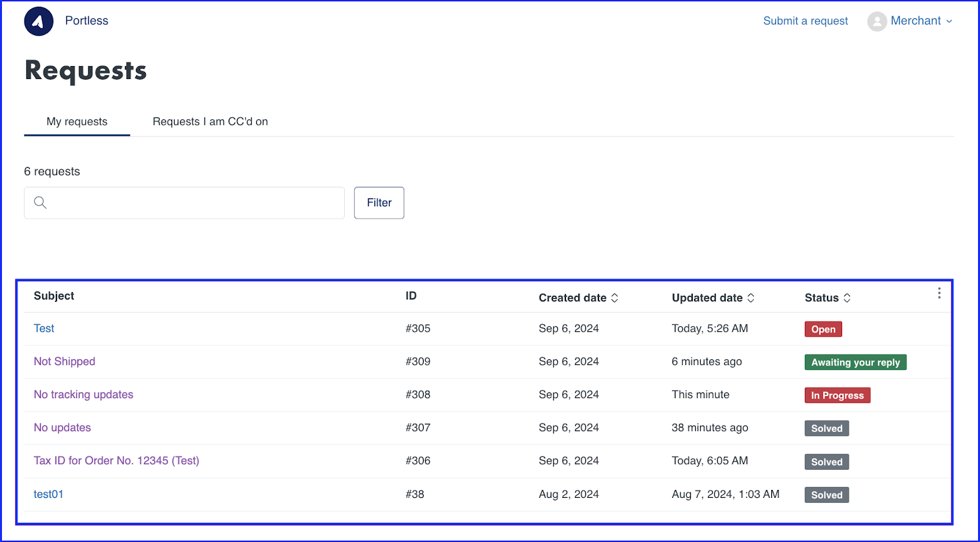Viewport: 980px width, 542px height.
Task: Click updated time Today, 5:26 AM
Action: [x=710, y=328]
